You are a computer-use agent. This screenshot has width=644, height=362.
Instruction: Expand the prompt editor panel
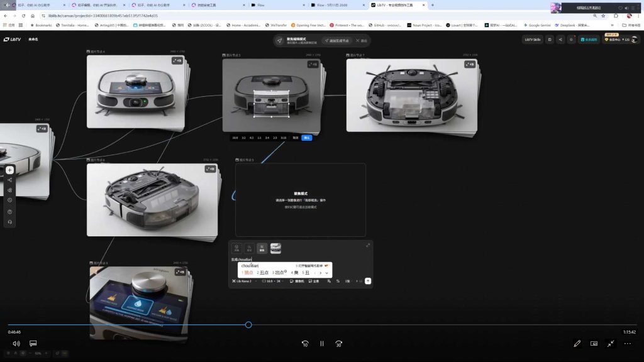point(368,246)
